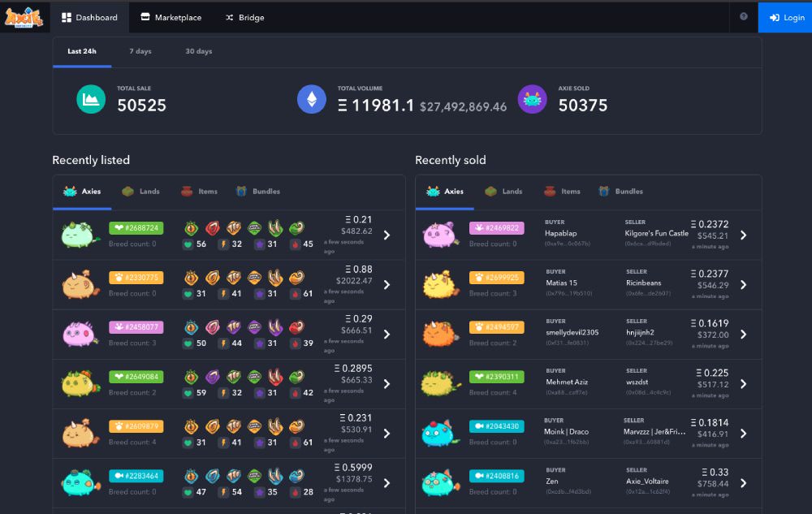812x514 pixels.
Task: Select Lands tab under Recently sold
Action: pos(503,192)
